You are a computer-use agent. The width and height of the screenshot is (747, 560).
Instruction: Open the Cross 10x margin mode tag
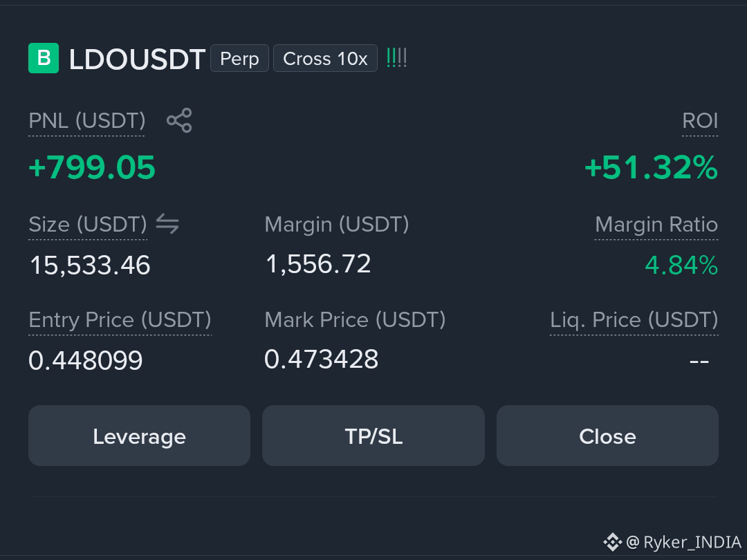(325, 58)
